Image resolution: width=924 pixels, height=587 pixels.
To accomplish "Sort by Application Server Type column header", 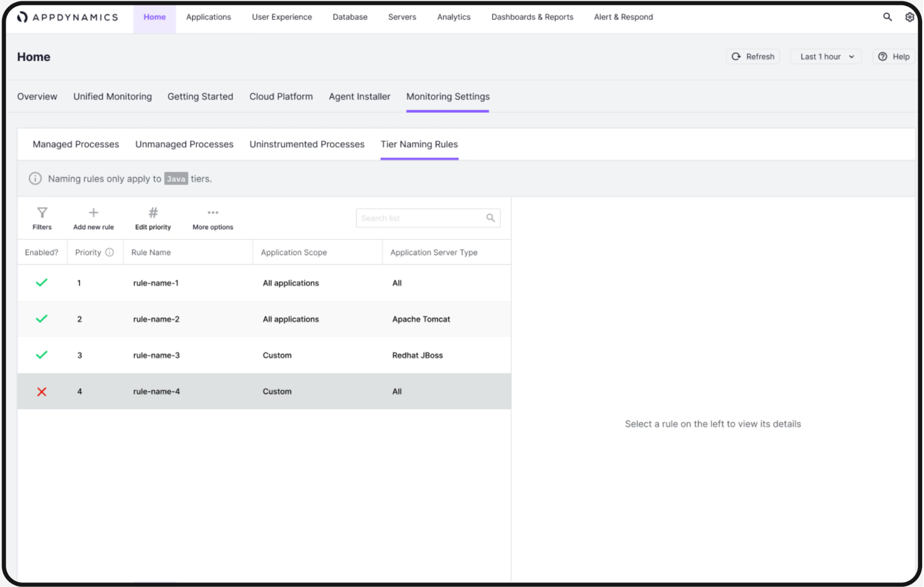I will pos(434,252).
